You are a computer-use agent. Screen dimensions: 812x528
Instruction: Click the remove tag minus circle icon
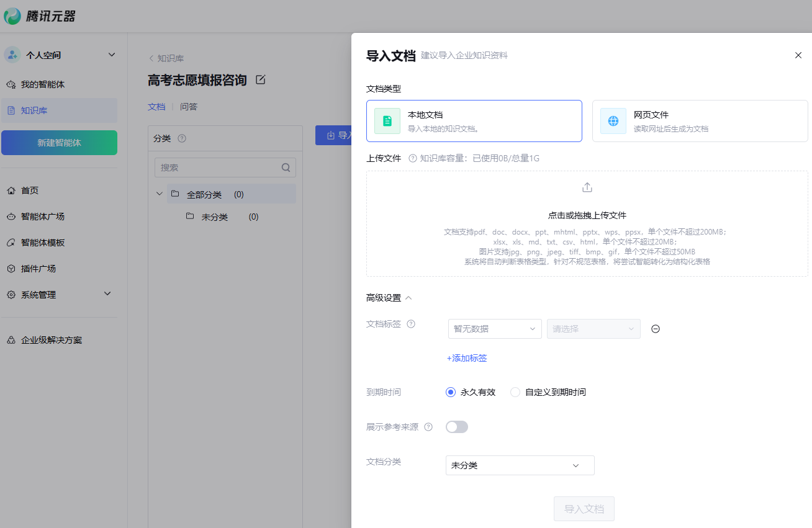(656, 329)
